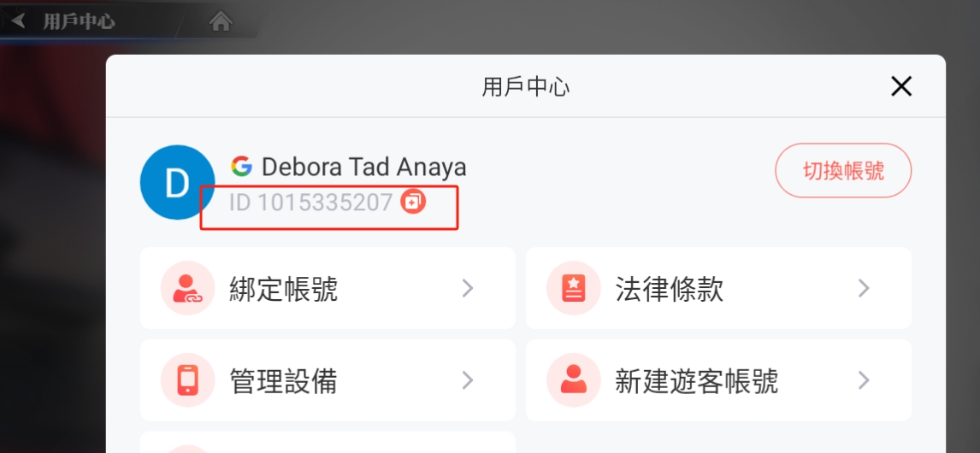Expand the 管理設備 chevron
980x453 pixels.
pos(468,379)
